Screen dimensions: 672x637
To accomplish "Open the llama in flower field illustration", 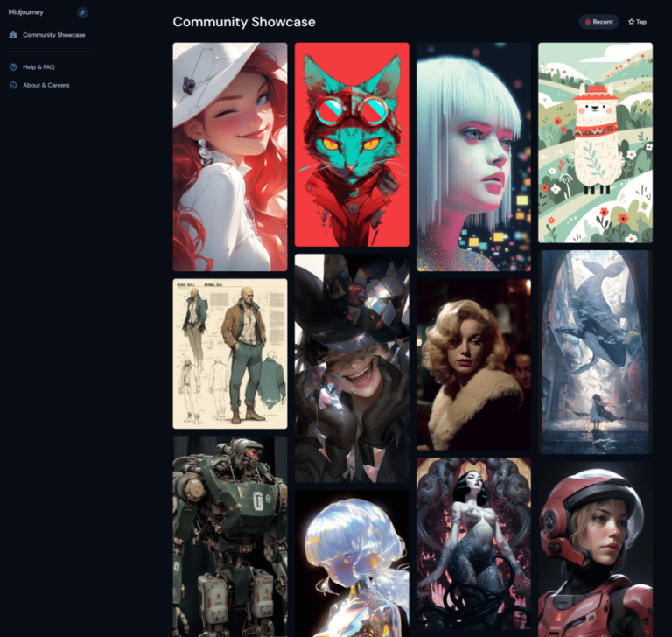I will click(595, 143).
